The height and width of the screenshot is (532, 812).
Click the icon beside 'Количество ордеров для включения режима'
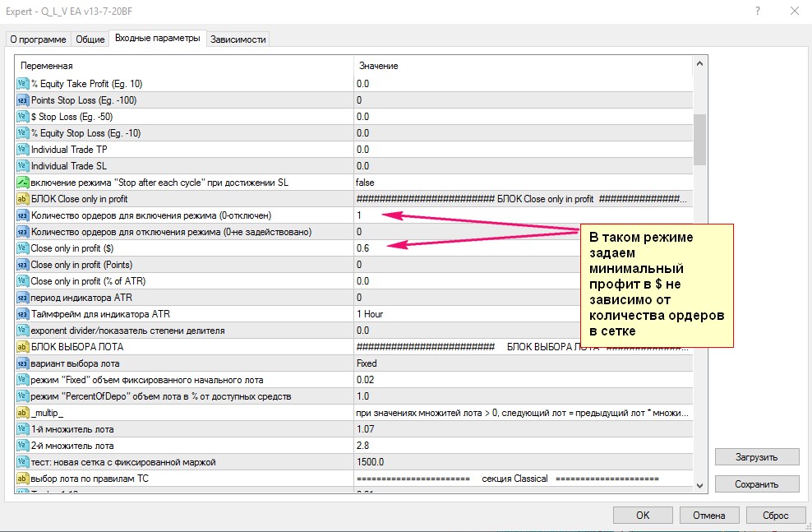coord(22,215)
